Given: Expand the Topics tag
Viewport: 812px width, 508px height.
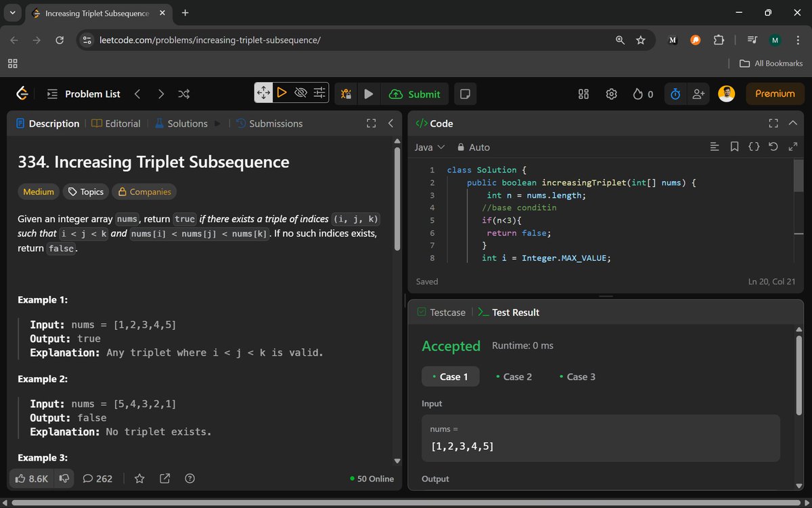Looking at the screenshot, I should (x=87, y=192).
